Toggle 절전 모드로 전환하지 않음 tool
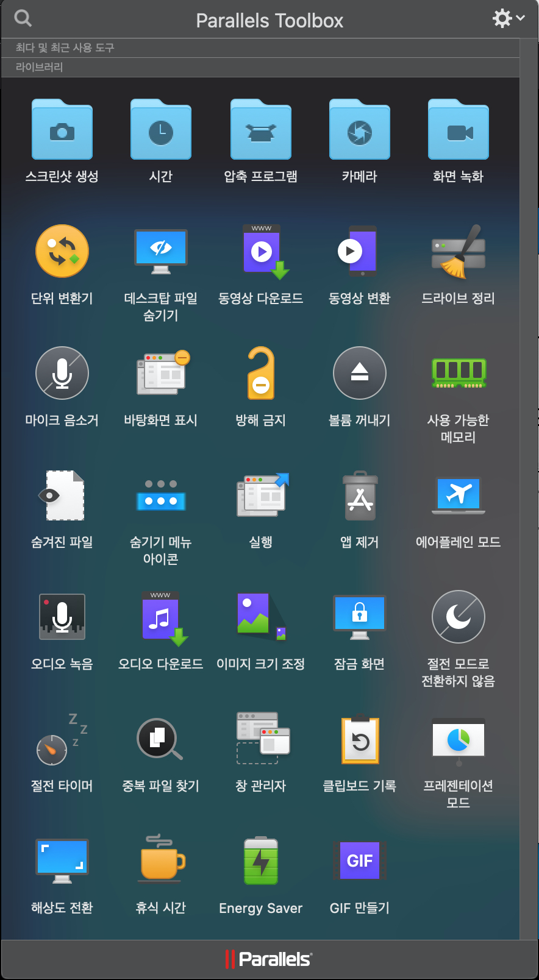539x980 pixels. click(459, 617)
